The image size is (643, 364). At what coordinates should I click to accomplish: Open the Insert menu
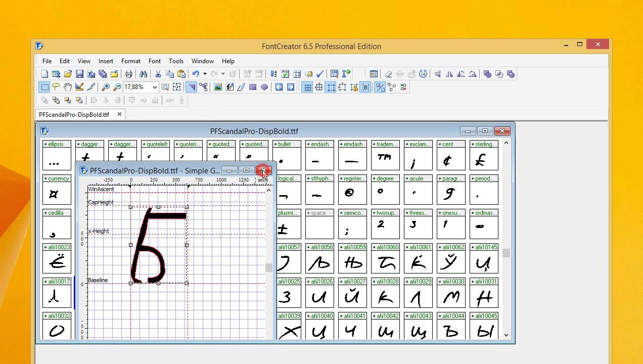pyautogui.click(x=106, y=61)
